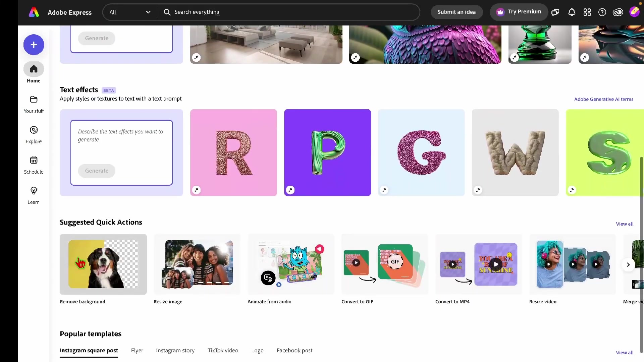Screen dimensions: 644x362
Task: Open the apps grid icon
Action: (x=587, y=12)
